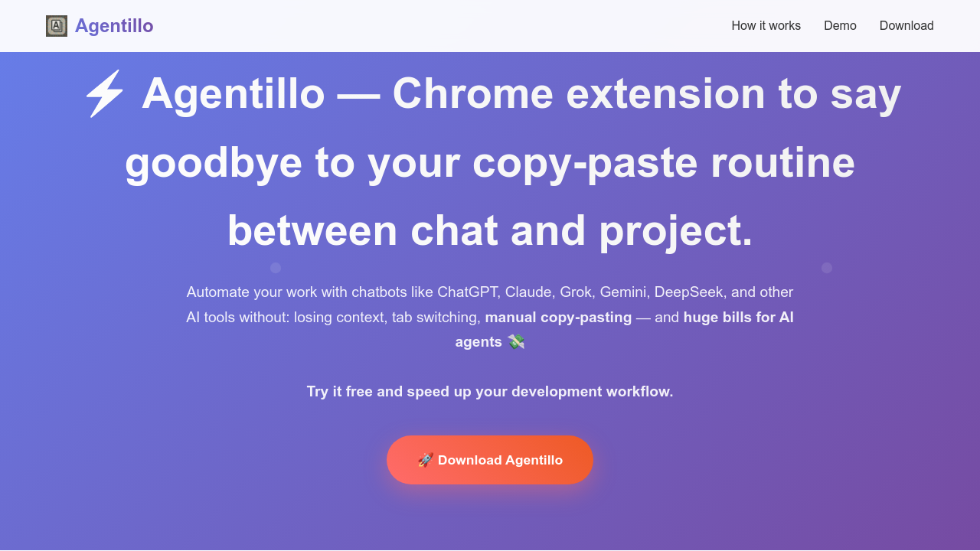Click the Download Agentillo button
Viewport: 980px width, 551px height.
point(490,459)
